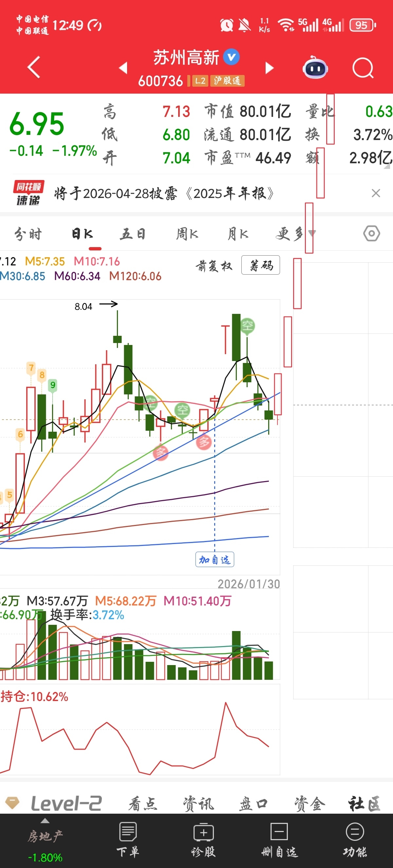
Task: Select the 分时 chart tab
Action: click(28, 233)
